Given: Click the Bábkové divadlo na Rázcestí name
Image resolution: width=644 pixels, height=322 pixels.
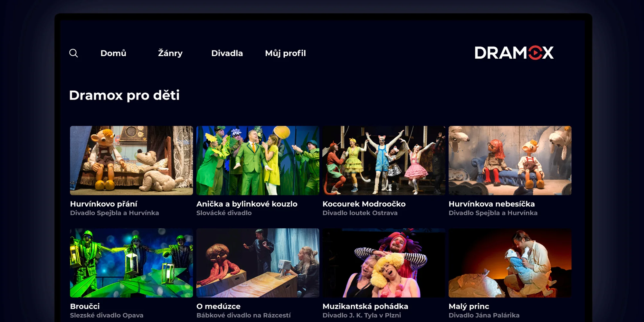Looking at the screenshot, I should tap(243, 315).
